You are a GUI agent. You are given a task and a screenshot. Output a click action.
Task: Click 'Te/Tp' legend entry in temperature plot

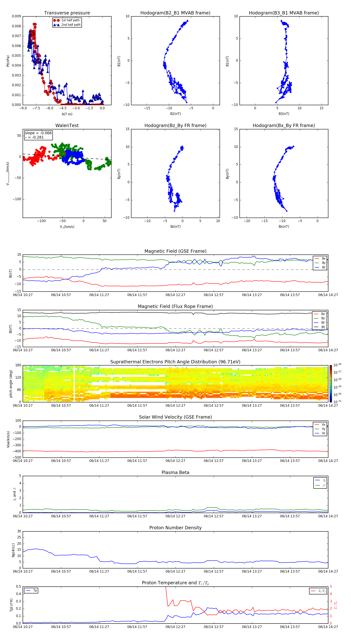pyautogui.click(x=318, y=591)
